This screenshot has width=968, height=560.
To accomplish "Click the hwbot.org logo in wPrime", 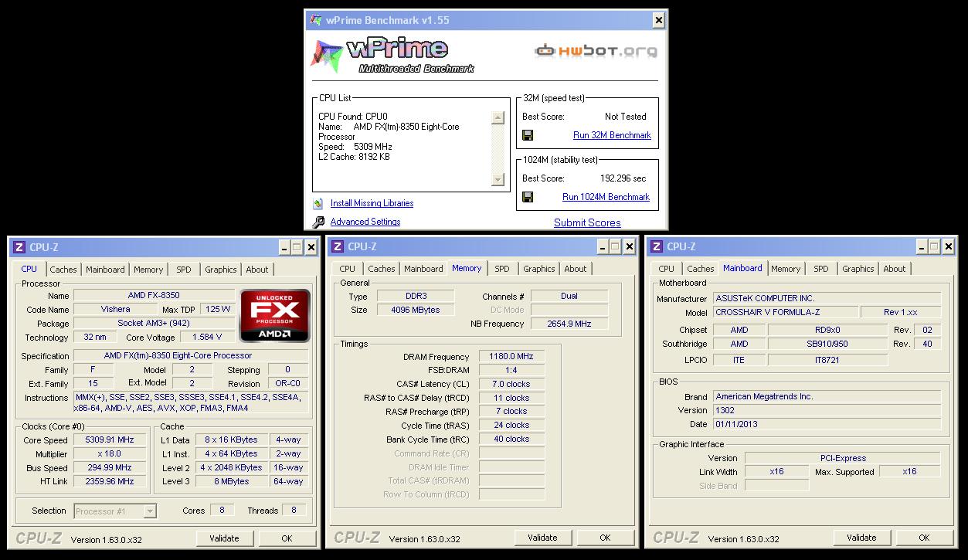I will tap(596, 51).
